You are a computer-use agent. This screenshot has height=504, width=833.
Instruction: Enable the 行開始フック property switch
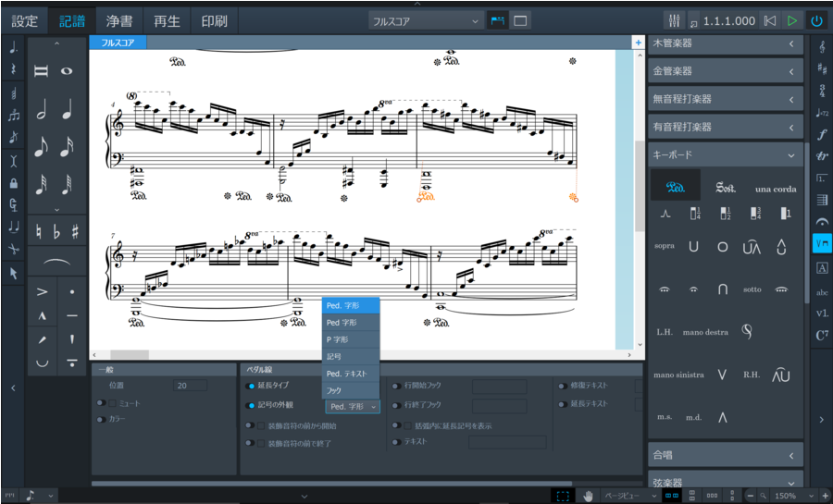coord(396,386)
